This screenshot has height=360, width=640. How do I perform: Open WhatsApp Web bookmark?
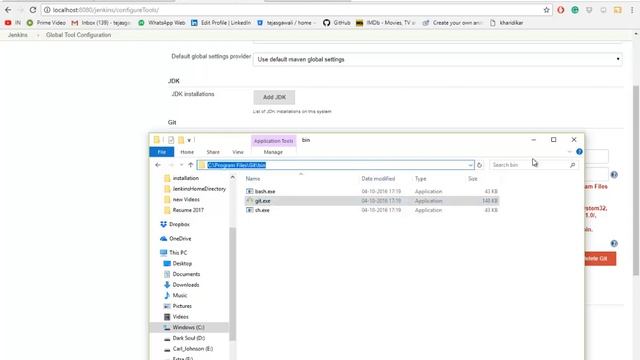coord(162,23)
